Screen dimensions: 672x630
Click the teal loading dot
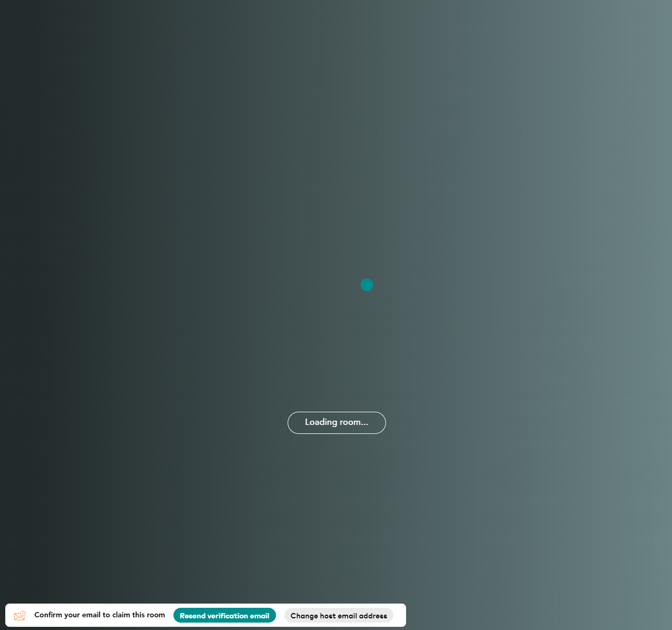point(367,285)
